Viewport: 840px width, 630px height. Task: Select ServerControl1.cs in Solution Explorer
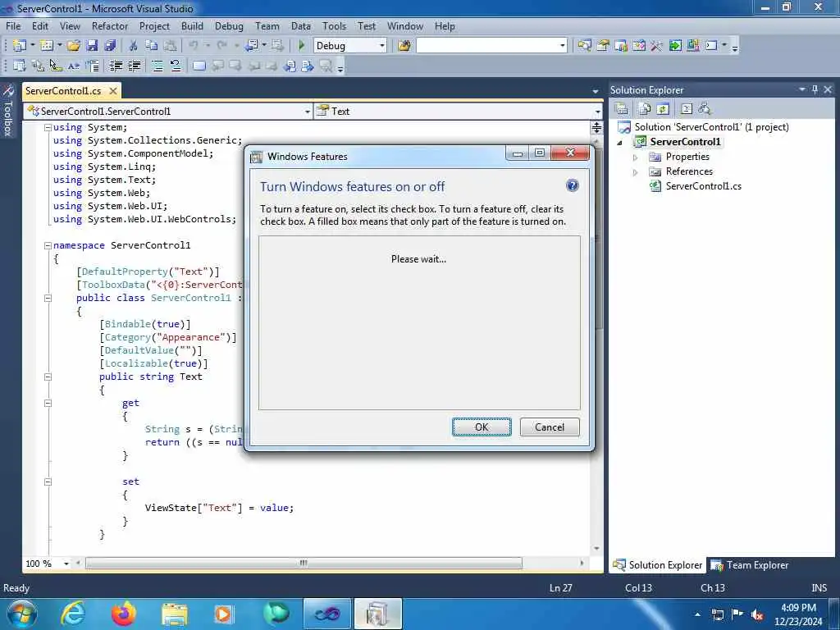703,186
